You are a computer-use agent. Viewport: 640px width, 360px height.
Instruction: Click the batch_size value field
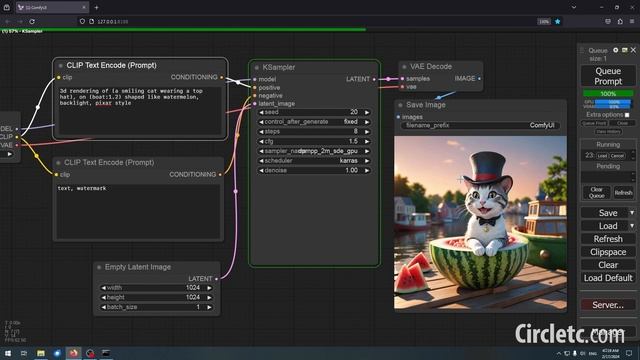[x=156, y=307]
